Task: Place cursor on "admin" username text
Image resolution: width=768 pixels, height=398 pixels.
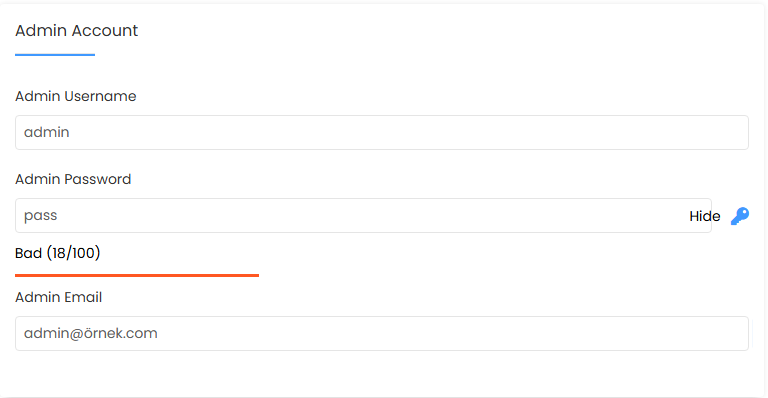Action: 47,132
